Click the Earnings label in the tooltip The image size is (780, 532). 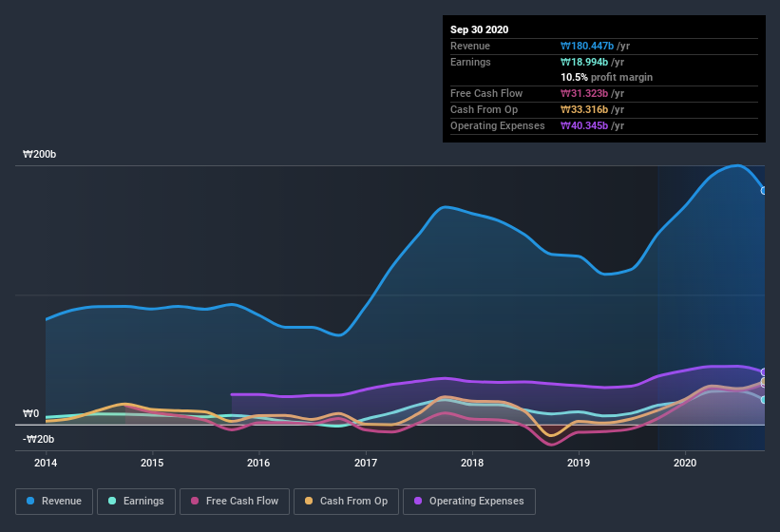click(470, 62)
